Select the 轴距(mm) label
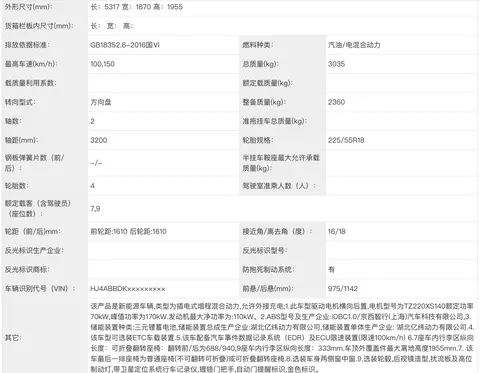This screenshot has width=480, height=373. click(21, 140)
